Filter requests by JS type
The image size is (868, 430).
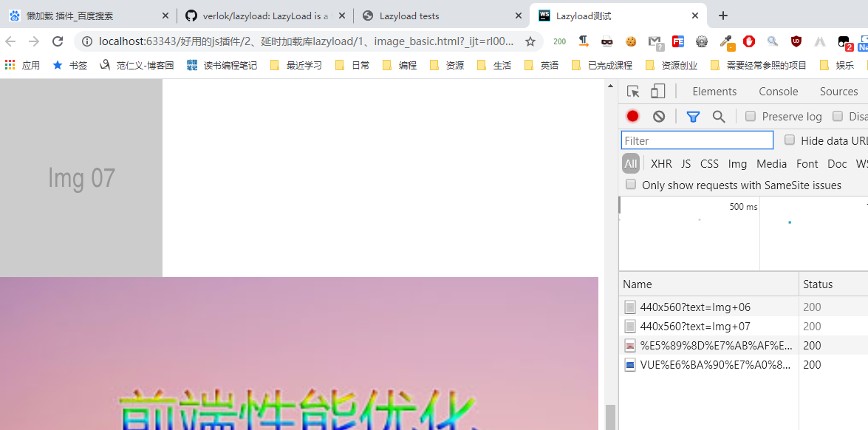coord(686,163)
